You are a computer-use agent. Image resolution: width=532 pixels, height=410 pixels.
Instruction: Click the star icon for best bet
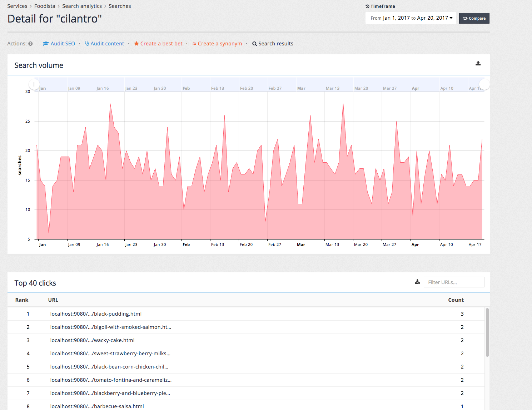click(x=136, y=44)
